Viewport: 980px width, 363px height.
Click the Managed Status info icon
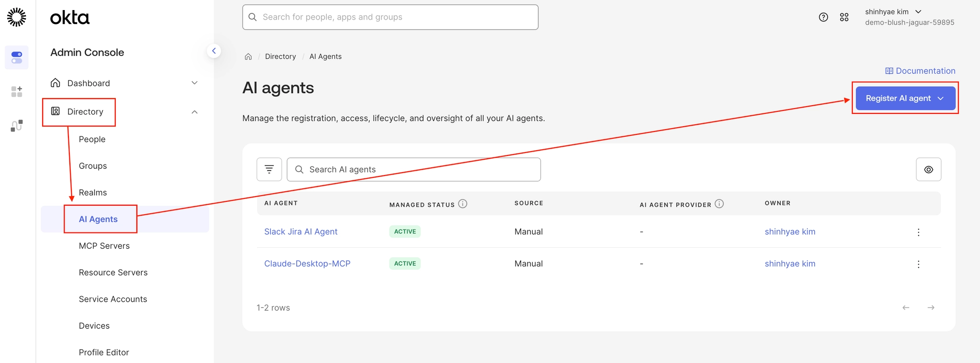pyautogui.click(x=463, y=204)
